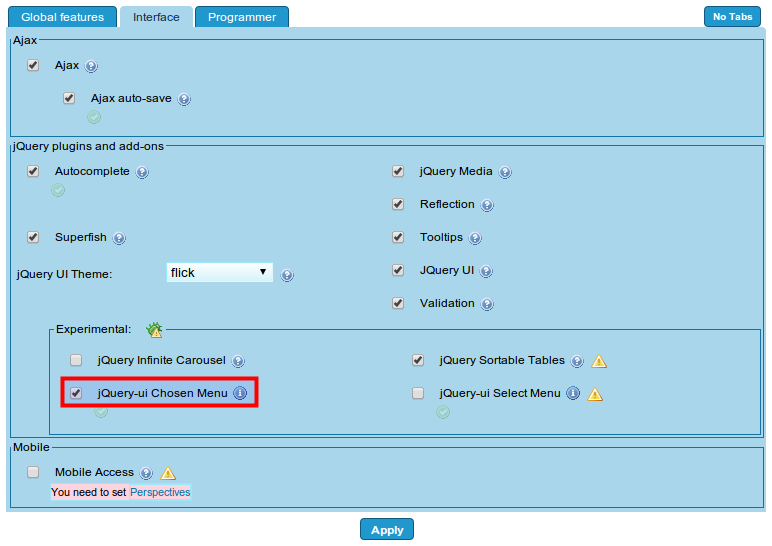Switch to the Programmer tab
The image size is (772, 546).
pyautogui.click(x=241, y=17)
